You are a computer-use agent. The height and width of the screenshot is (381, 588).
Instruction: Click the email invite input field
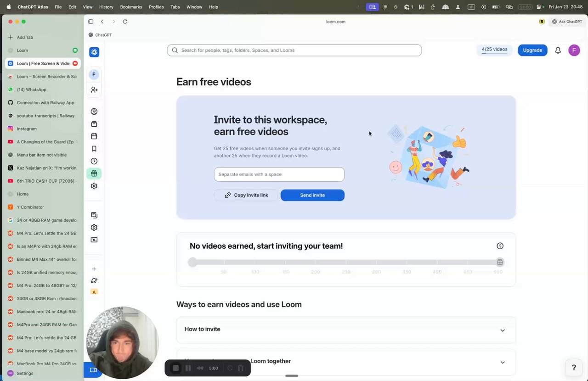tap(279, 174)
